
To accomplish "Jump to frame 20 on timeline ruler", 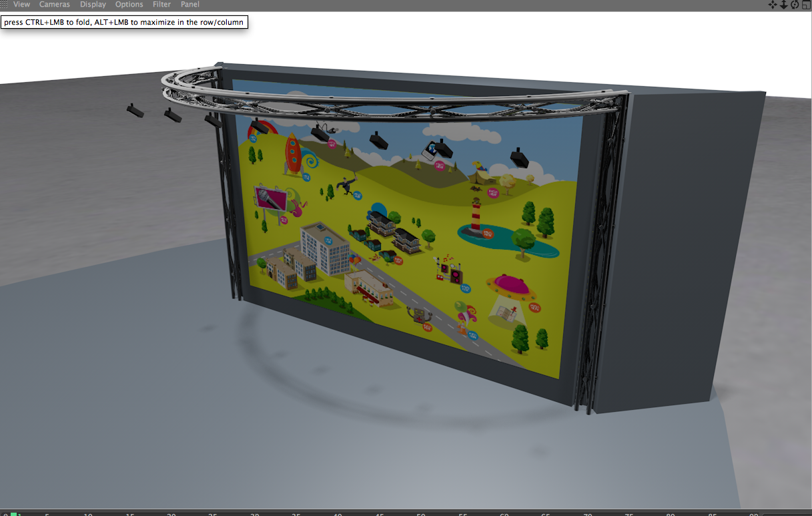I will pos(171,514).
